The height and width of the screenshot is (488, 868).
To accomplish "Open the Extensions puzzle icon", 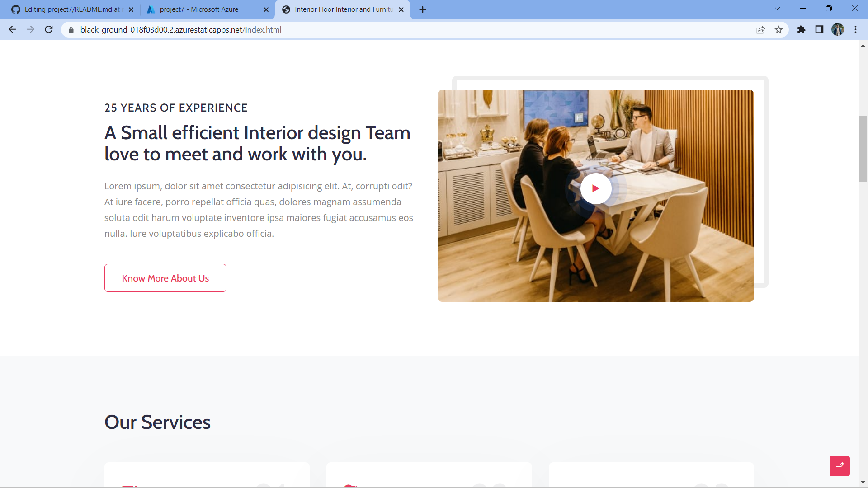I will click(x=801, y=30).
